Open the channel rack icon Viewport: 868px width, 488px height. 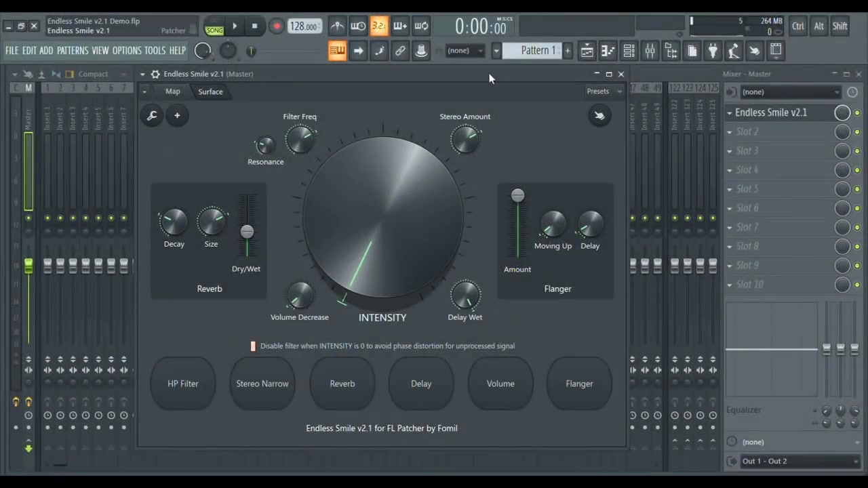(629, 51)
